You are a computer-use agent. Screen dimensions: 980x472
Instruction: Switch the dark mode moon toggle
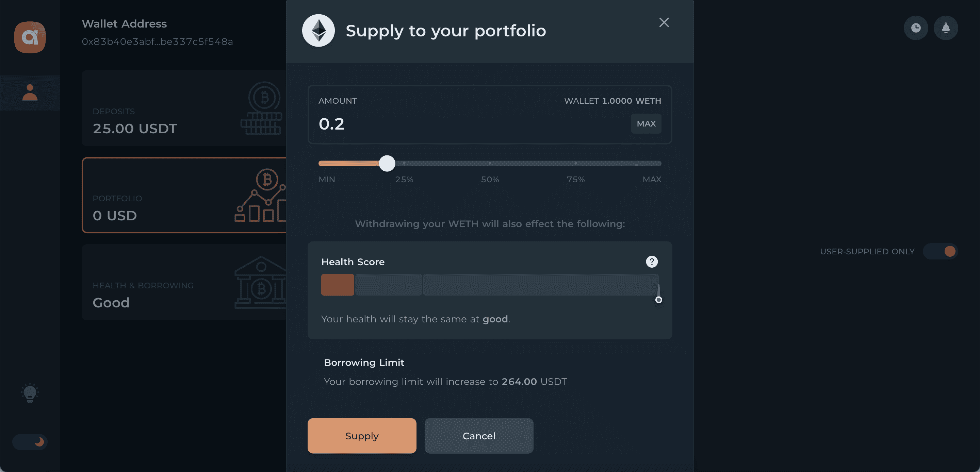point(30,442)
